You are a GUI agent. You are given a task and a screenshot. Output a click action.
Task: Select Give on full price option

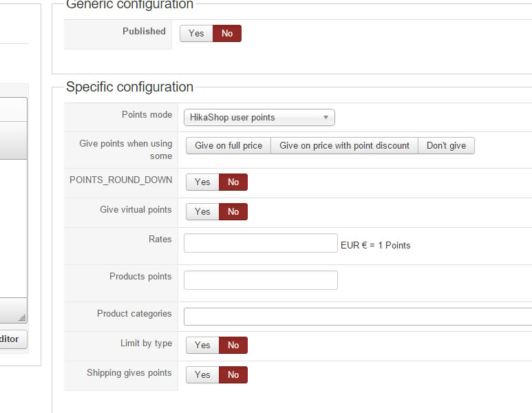pyautogui.click(x=228, y=146)
